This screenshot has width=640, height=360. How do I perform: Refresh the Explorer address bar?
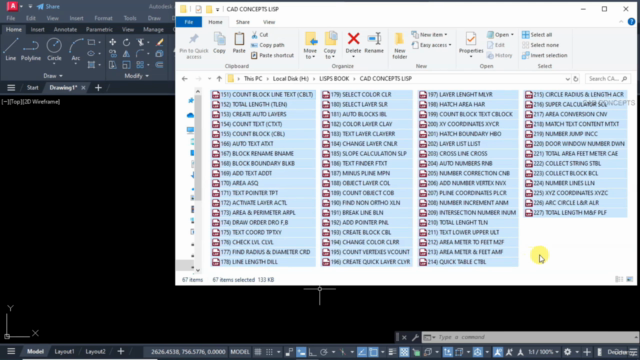(x=576, y=79)
